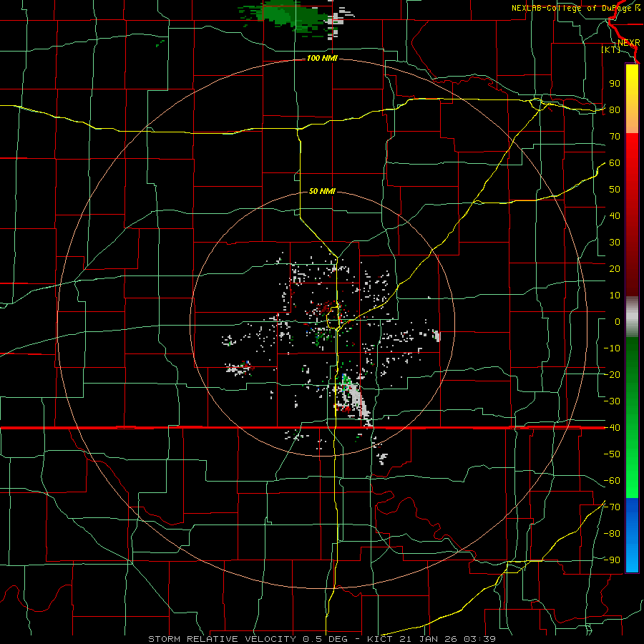Click the "50 NMI" range ring label
Viewport: 644px width, 644px height.
(x=322, y=191)
